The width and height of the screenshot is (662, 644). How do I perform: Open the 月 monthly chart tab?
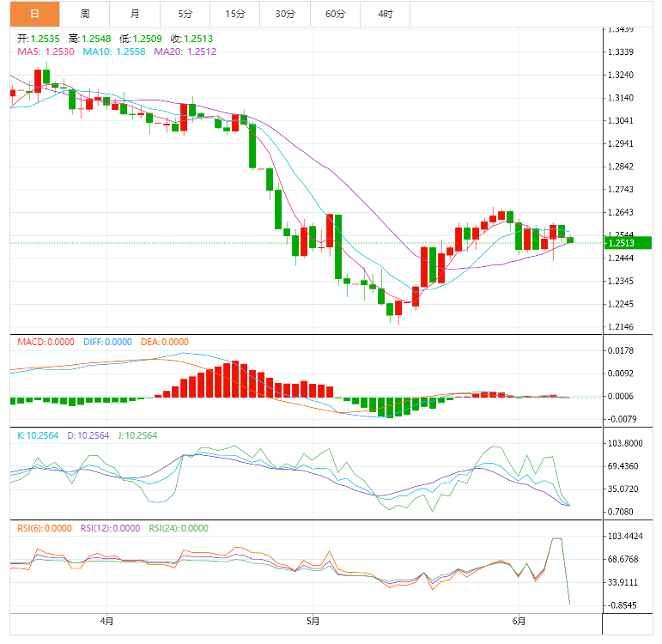click(135, 14)
